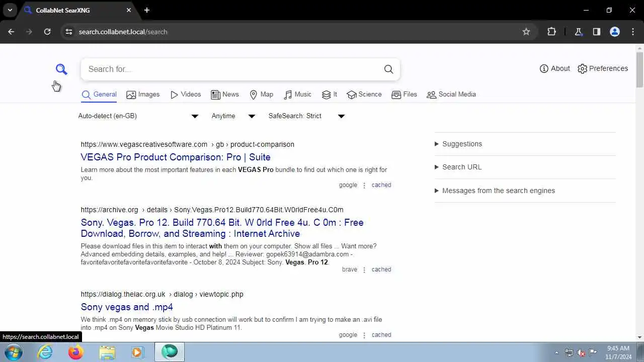Open the It category

[x=330, y=95]
